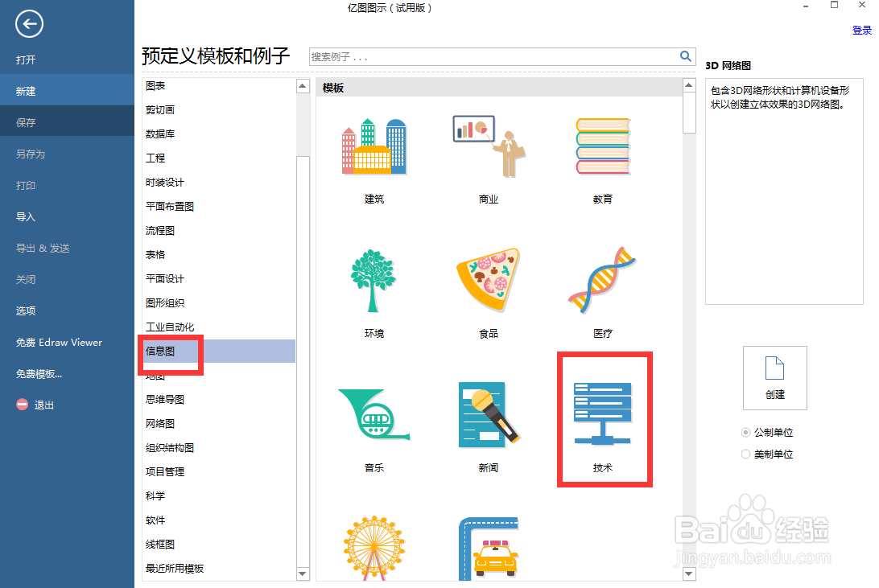Click category list down arrow
The image size is (879, 588).
tap(303, 574)
